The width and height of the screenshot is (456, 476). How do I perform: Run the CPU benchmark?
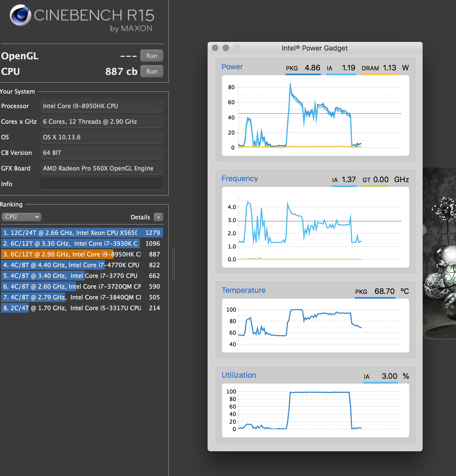pos(152,71)
